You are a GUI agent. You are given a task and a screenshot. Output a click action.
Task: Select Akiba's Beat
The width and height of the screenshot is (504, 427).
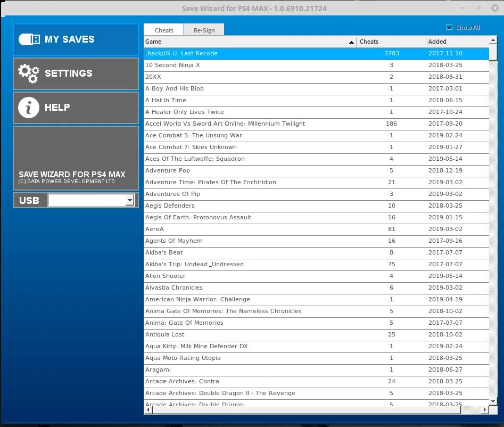point(317,253)
